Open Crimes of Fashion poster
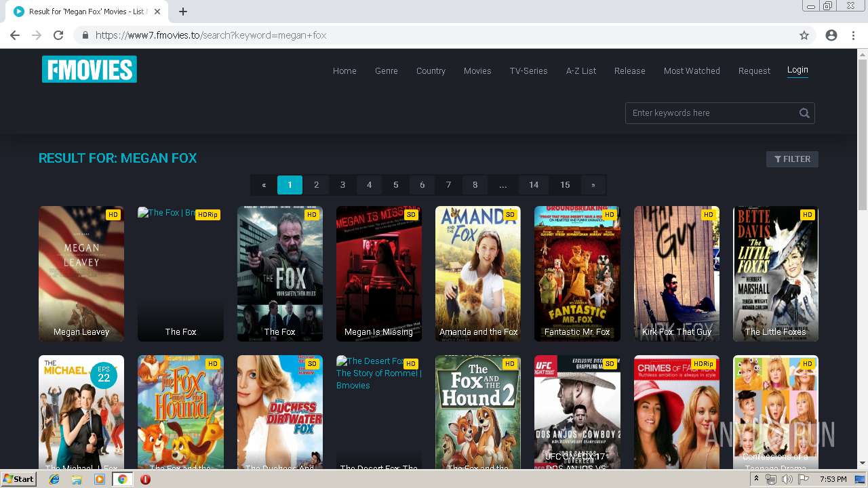 [x=677, y=412]
